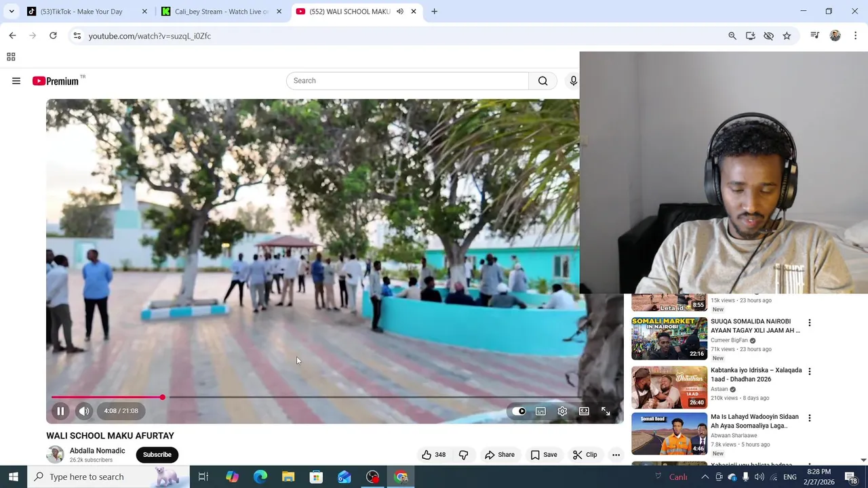Image resolution: width=868 pixels, height=488 pixels.
Task: Open the player settings gear
Action: point(562,411)
